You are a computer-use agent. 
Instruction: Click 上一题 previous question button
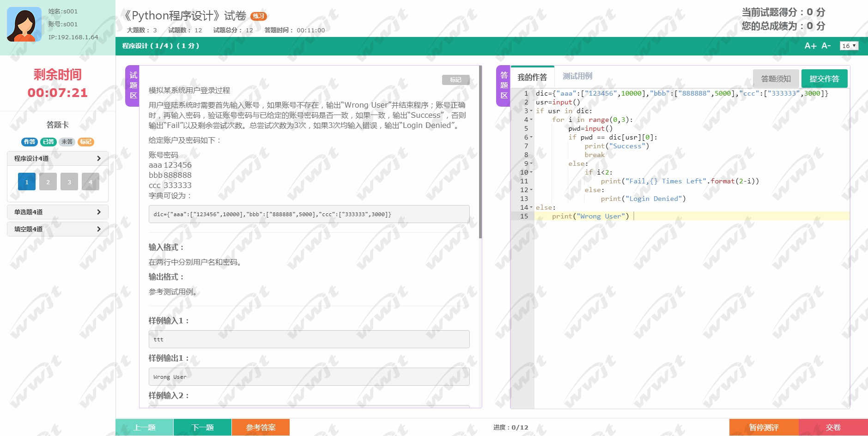pos(144,427)
